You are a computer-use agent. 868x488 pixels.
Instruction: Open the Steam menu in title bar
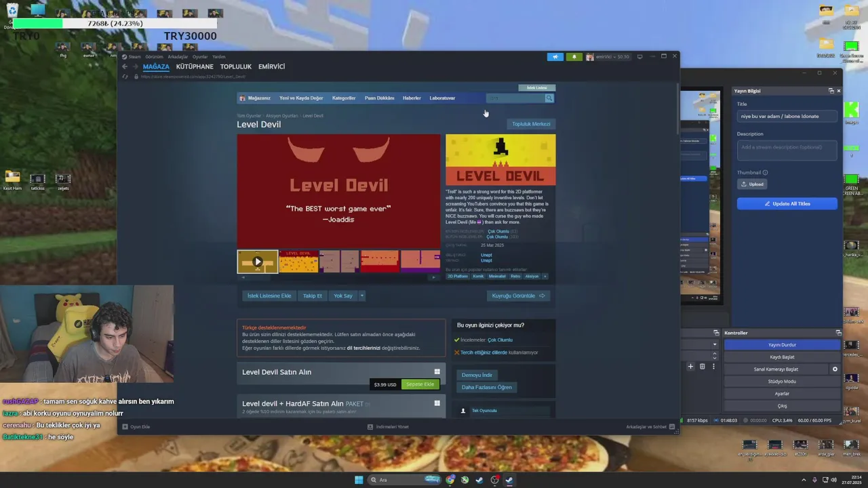(x=135, y=57)
